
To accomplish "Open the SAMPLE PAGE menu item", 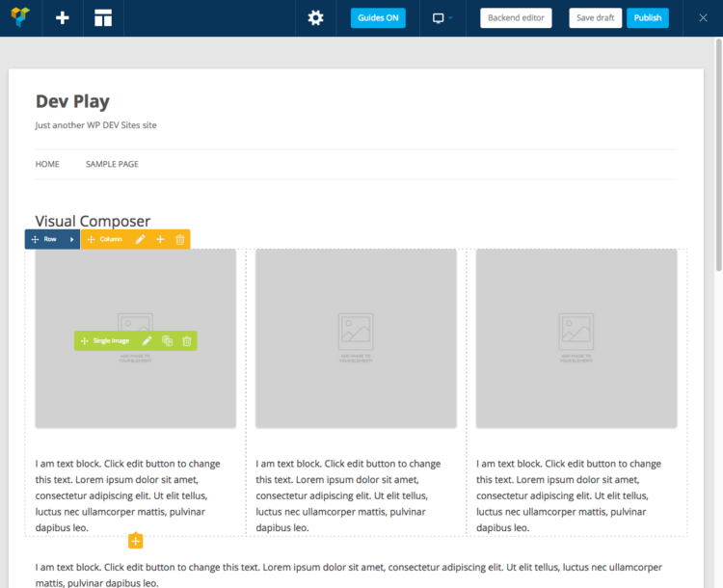I will tap(112, 164).
